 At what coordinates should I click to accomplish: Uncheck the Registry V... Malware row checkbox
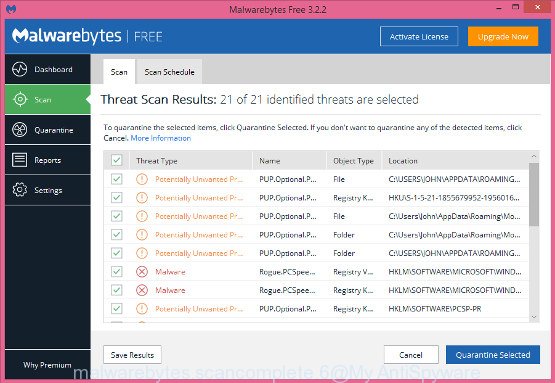point(116,271)
